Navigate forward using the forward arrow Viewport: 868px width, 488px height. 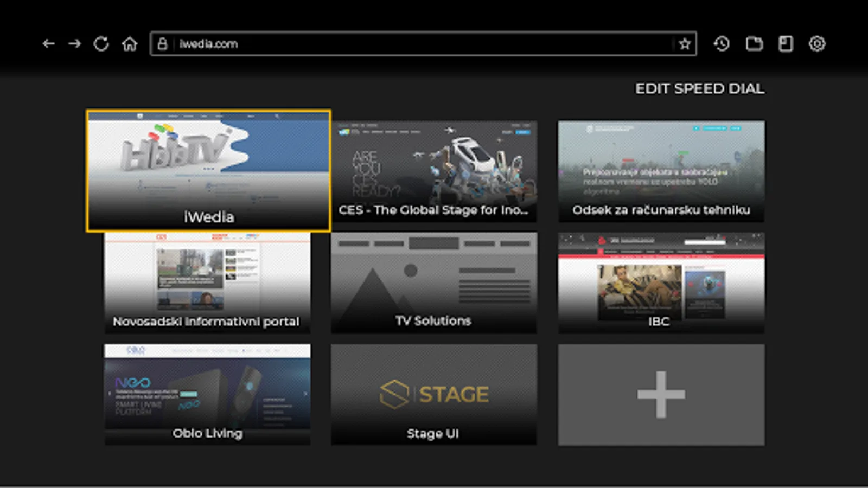pos(74,44)
